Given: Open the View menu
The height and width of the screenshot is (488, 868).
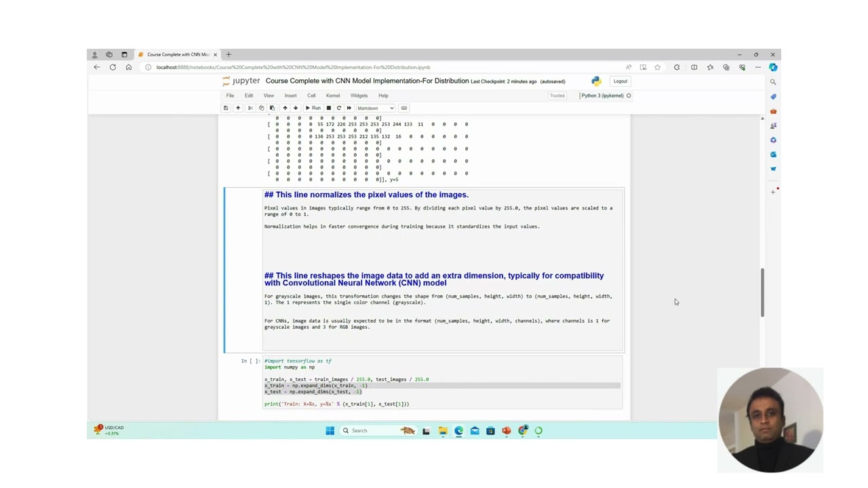Looking at the screenshot, I should click(x=269, y=96).
